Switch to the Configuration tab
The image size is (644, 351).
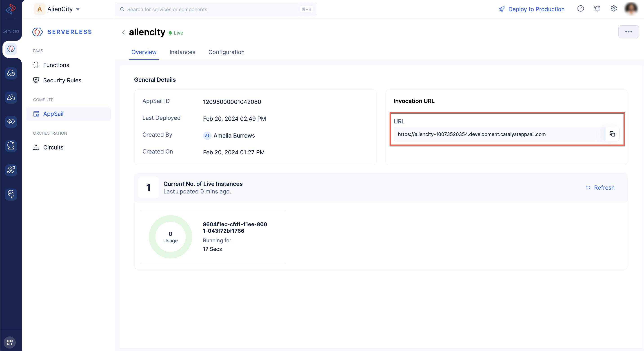pyautogui.click(x=226, y=52)
